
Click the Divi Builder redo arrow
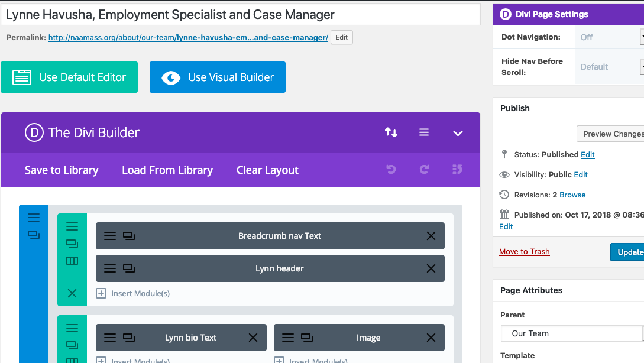(424, 169)
